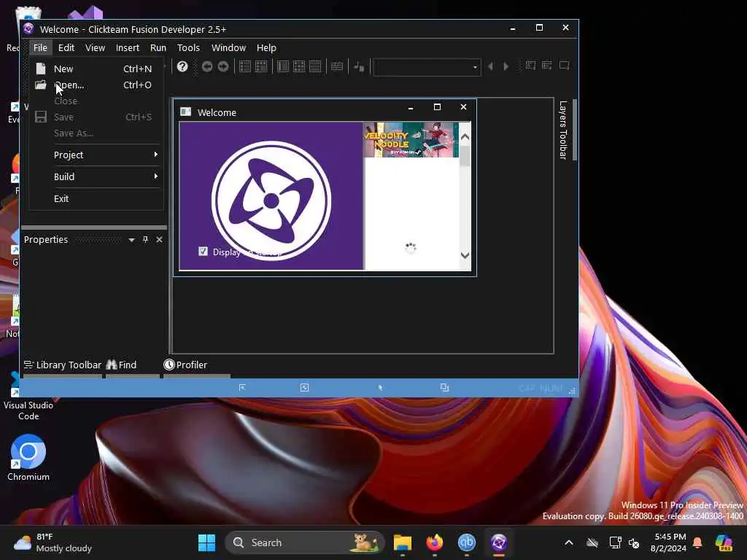Click the Forward arrow toolbar icon
This screenshot has height=560, width=747.
pyautogui.click(x=223, y=66)
